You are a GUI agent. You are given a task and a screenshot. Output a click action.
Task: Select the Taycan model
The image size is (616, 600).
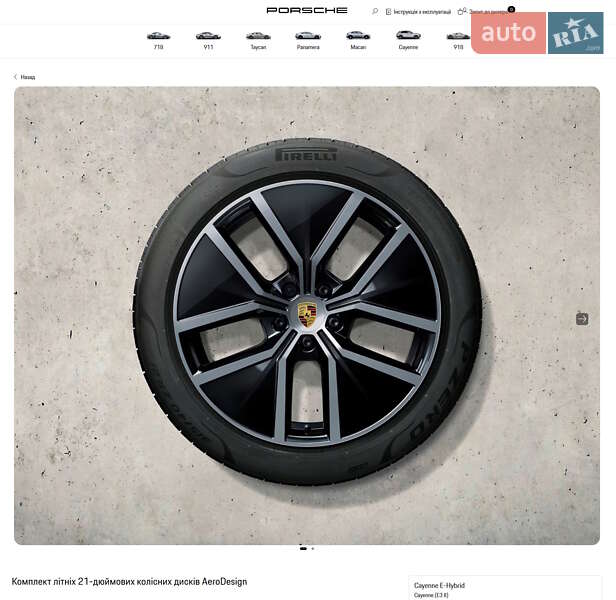coord(258,40)
